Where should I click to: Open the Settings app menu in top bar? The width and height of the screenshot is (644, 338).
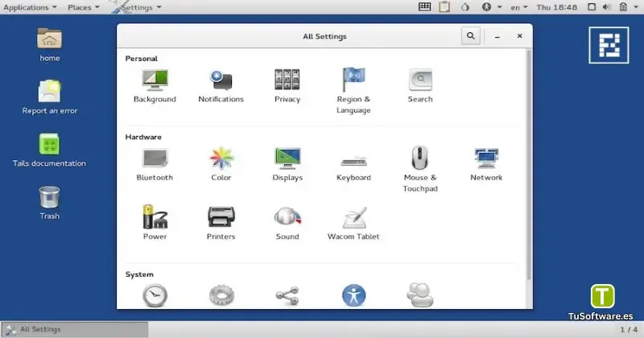pos(137,7)
